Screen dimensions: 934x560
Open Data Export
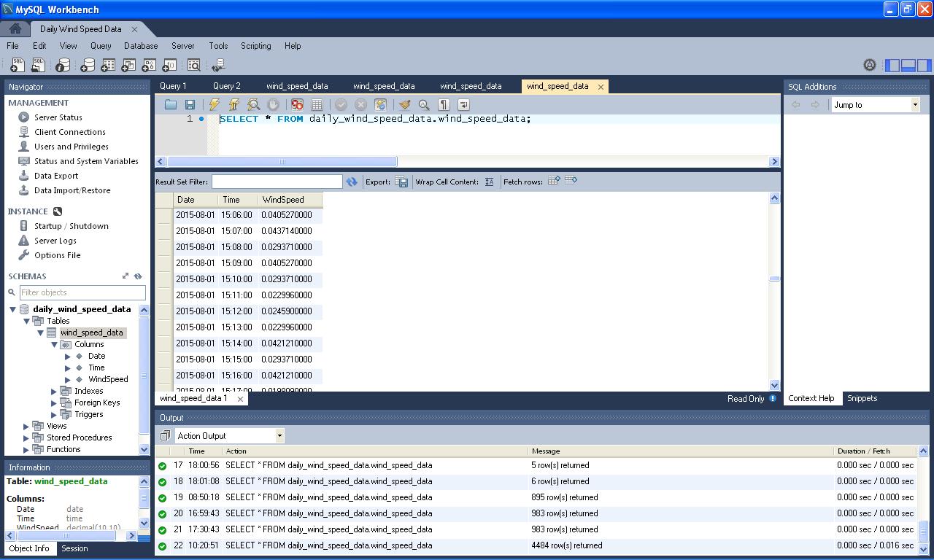tap(55, 176)
